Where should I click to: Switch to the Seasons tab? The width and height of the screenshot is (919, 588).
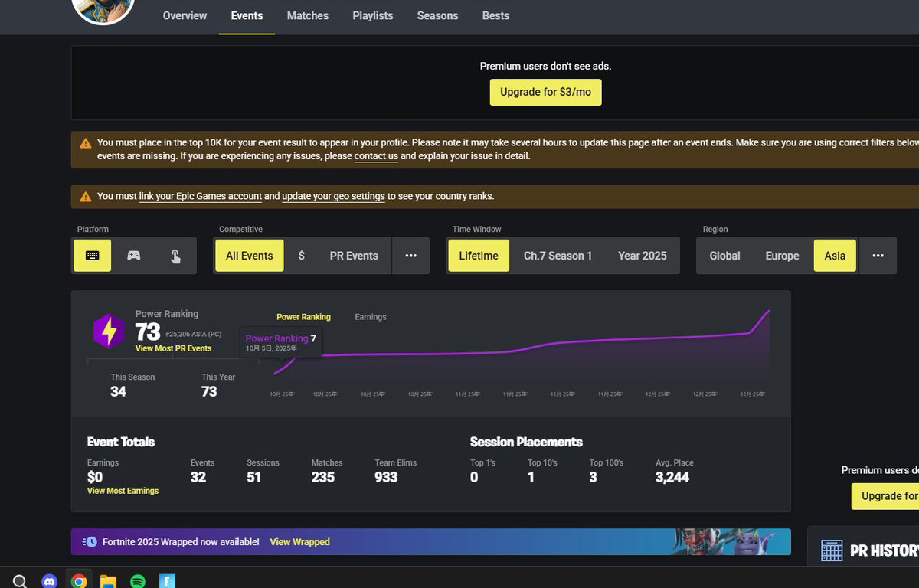437,15
